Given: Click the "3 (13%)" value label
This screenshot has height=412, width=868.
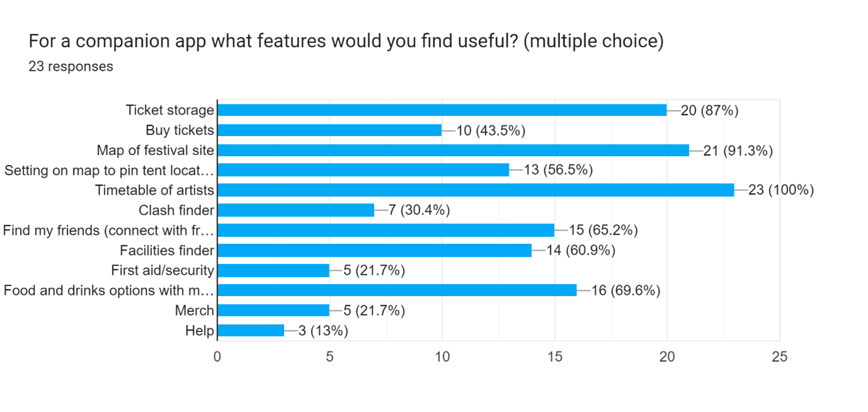Looking at the screenshot, I should click(x=323, y=330).
